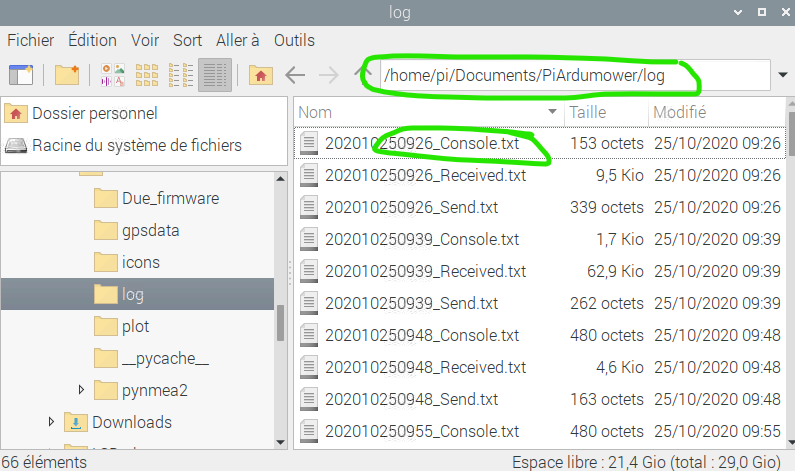The height and width of the screenshot is (471, 795).
Task: Select the plot folder in tree
Action: tap(135, 327)
